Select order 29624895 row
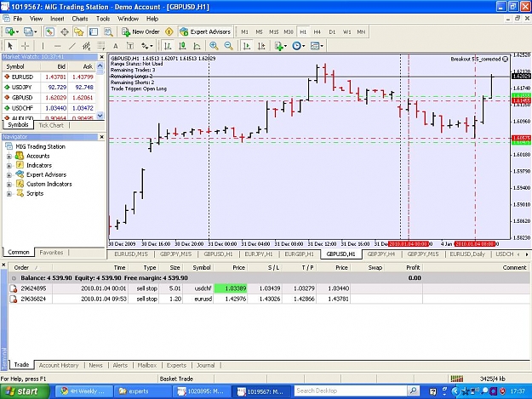532x399 pixels. pos(269,288)
